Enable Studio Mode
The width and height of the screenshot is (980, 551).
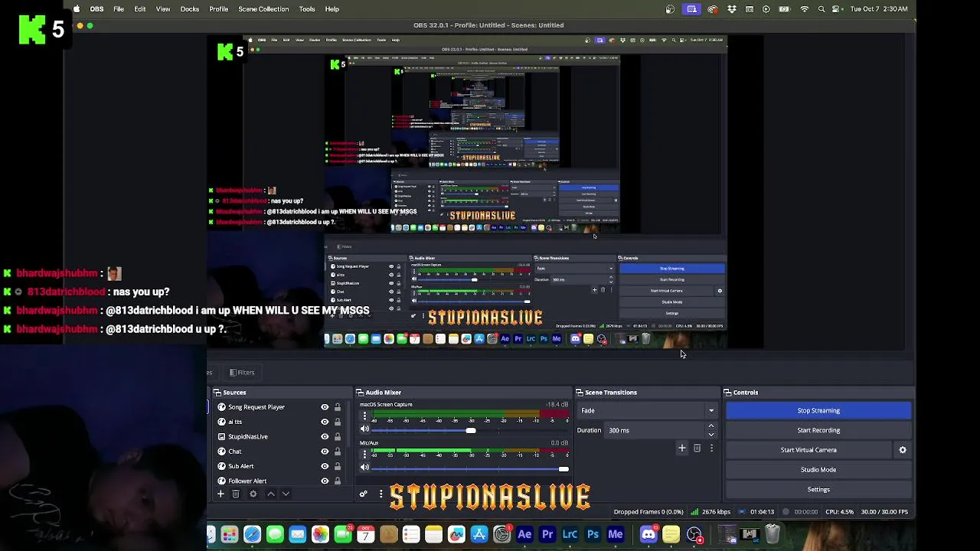point(818,470)
